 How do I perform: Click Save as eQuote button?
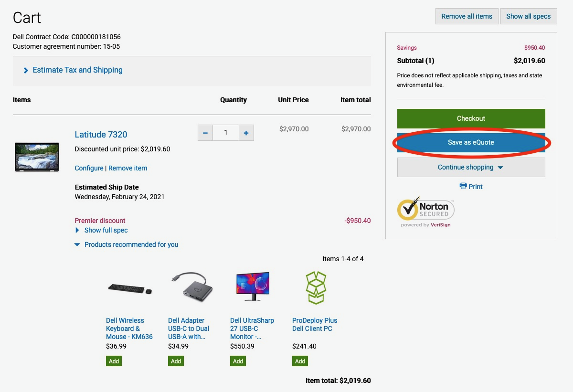(471, 142)
